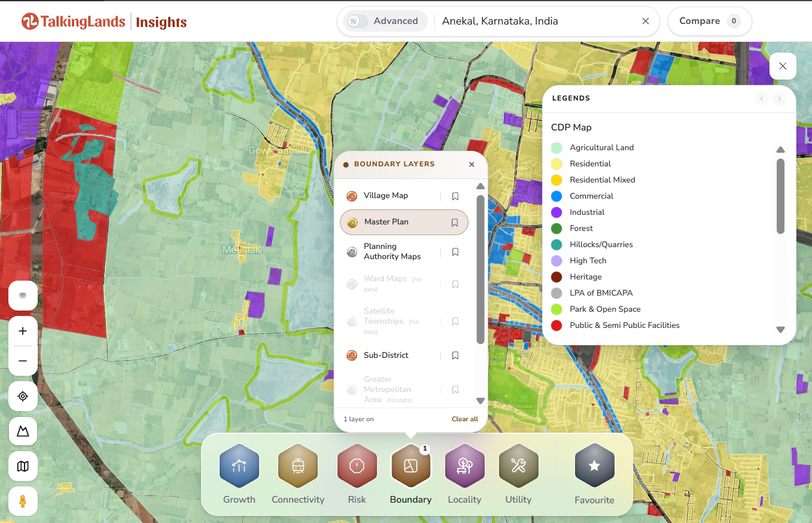The height and width of the screenshot is (523, 812).
Task: Bookmark the Ward Maps layer
Action: [455, 284]
